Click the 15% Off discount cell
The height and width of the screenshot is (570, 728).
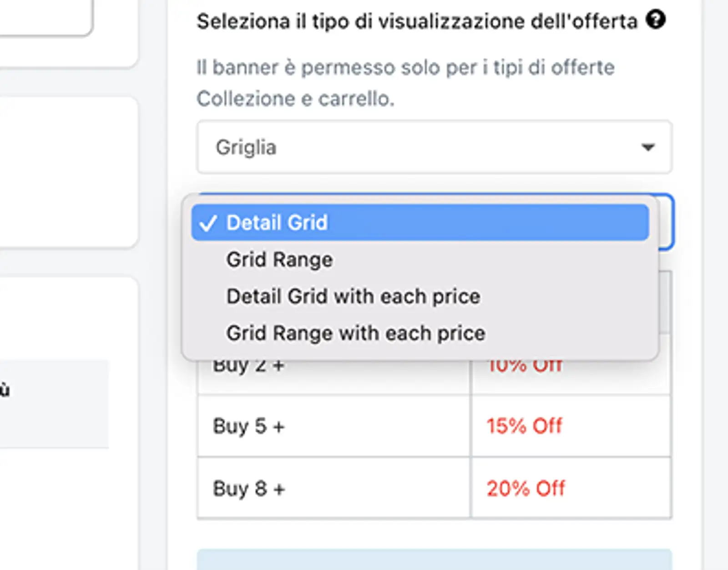(x=571, y=427)
